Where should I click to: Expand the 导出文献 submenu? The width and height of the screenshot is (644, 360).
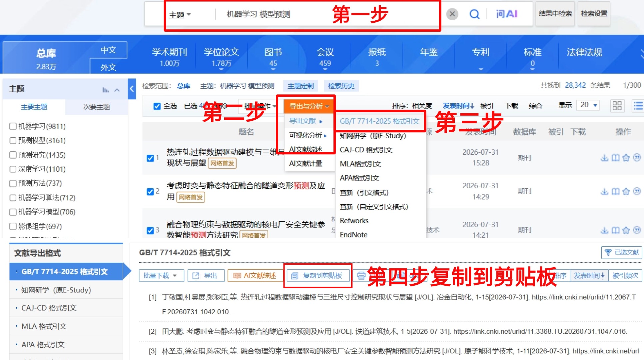tap(306, 121)
